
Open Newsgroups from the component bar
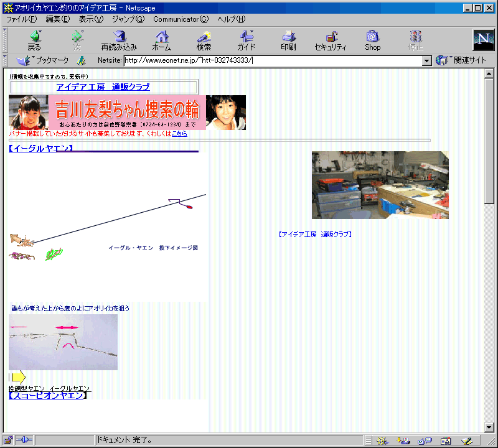(425, 441)
